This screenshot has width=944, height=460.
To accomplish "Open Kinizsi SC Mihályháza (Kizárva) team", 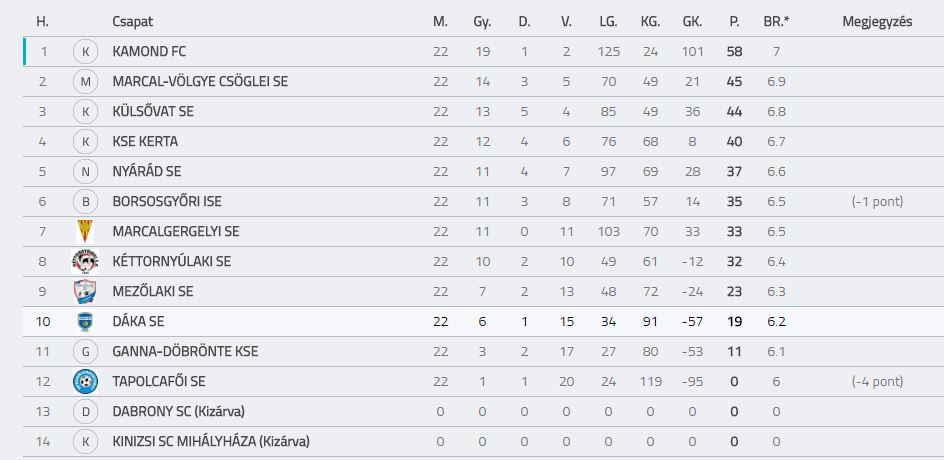I will tap(211, 442).
